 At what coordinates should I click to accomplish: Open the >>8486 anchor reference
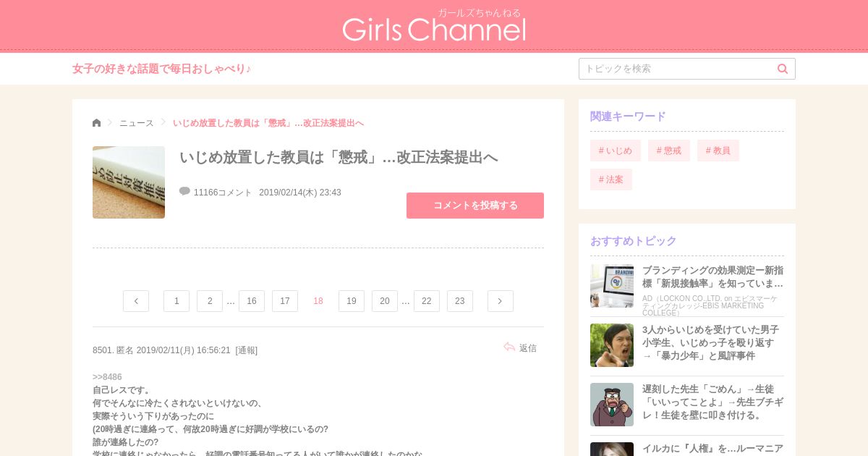[x=107, y=377]
